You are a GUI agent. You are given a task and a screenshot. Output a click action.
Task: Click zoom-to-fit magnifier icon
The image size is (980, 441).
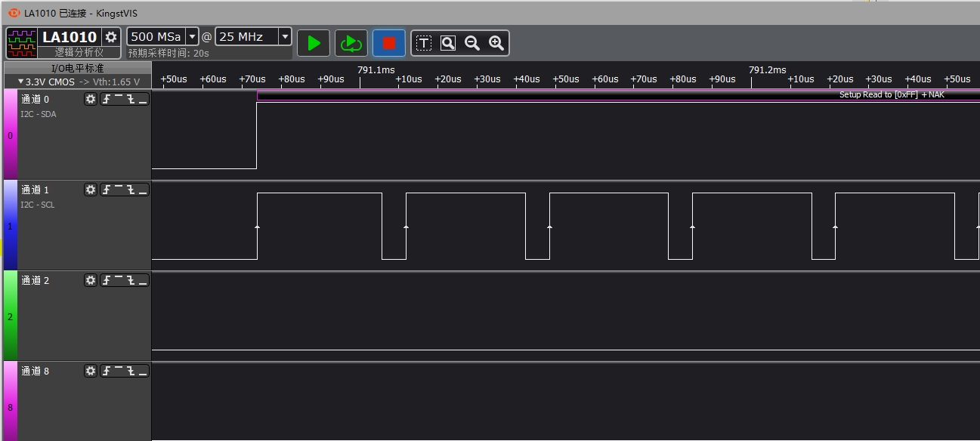(x=448, y=43)
